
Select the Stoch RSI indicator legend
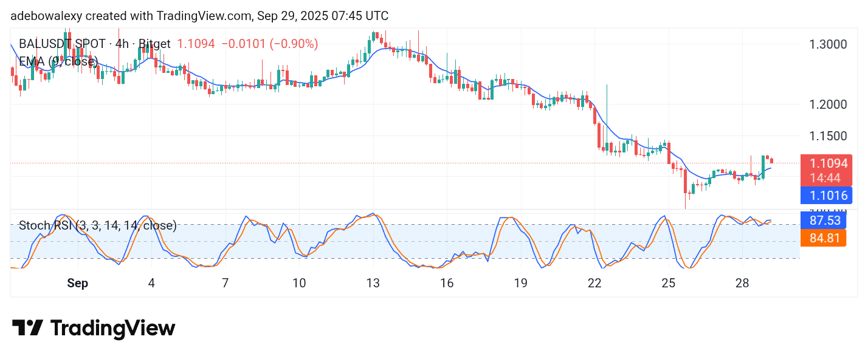click(98, 225)
